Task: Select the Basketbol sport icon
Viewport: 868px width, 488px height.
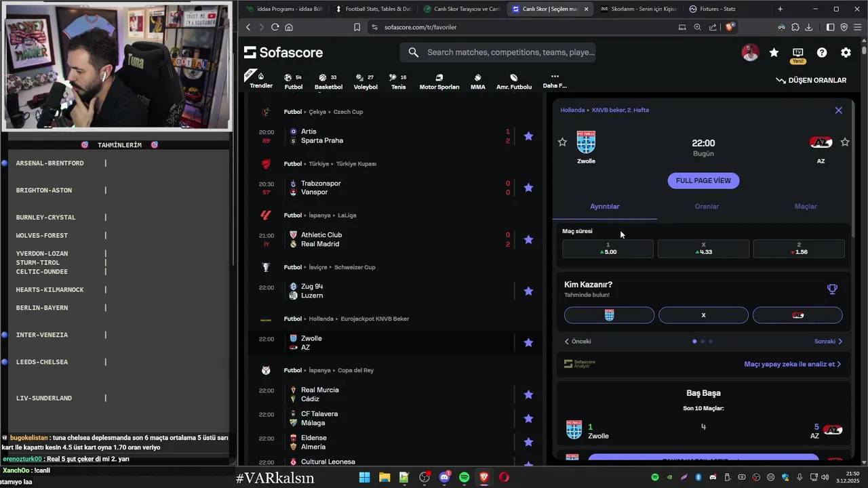Action: pyautogui.click(x=328, y=81)
